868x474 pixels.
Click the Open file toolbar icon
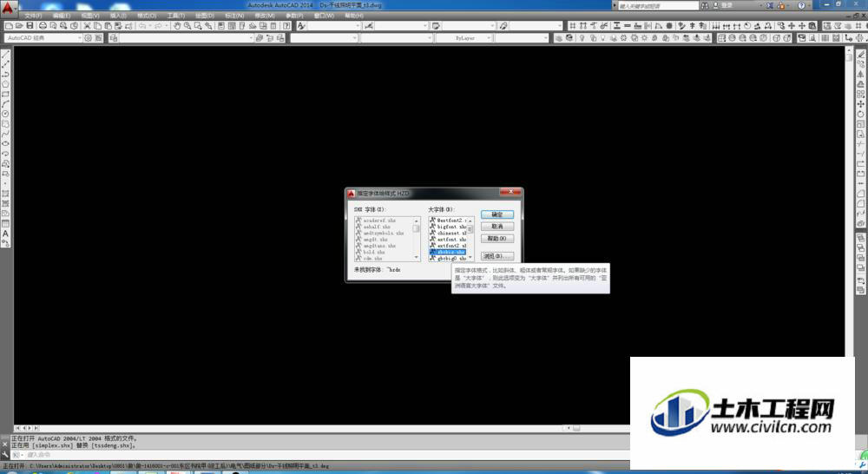click(19, 25)
